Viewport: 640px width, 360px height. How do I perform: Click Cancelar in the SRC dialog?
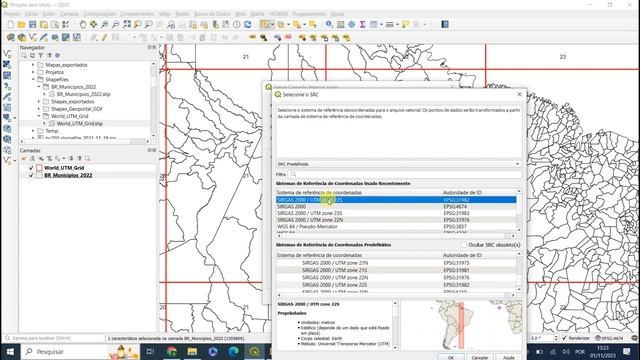tap(480, 358)
